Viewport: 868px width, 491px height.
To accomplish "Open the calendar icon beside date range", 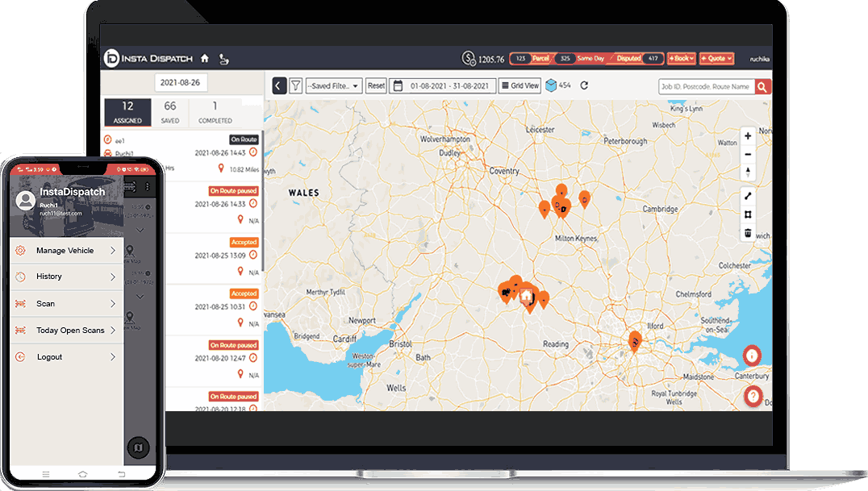I will [398, 85].
